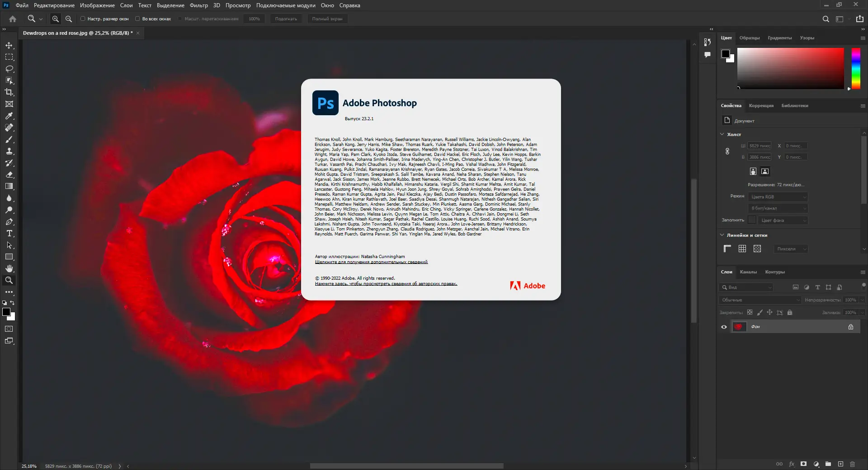The height and width of the screenshot is (470, 868).
Task: Select the Hand tool
Action: (9, 268)
